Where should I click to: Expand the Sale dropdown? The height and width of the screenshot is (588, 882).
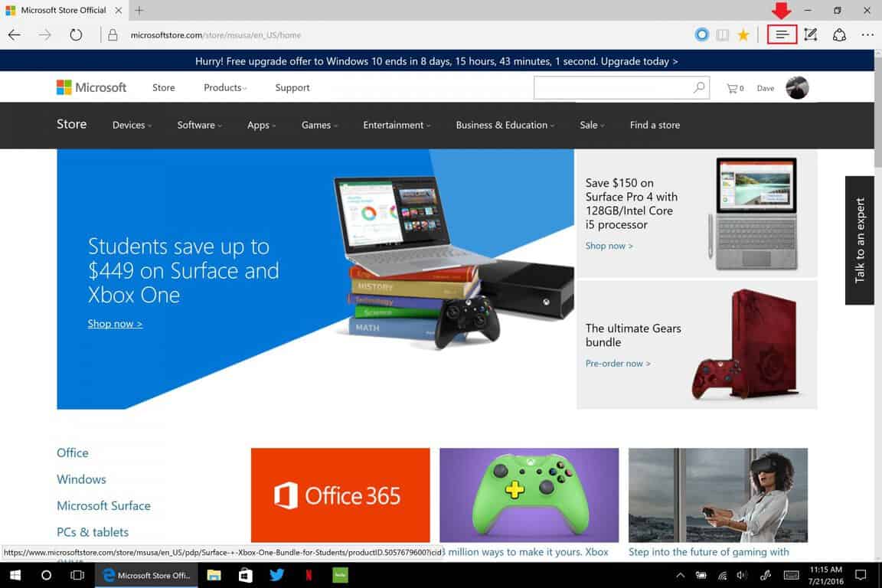tap(592, 125)
